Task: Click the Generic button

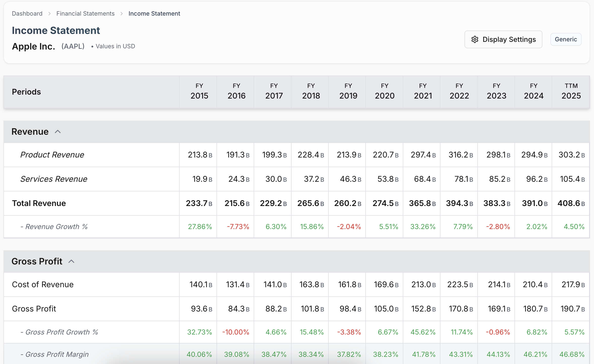Action: click(566, 39)
